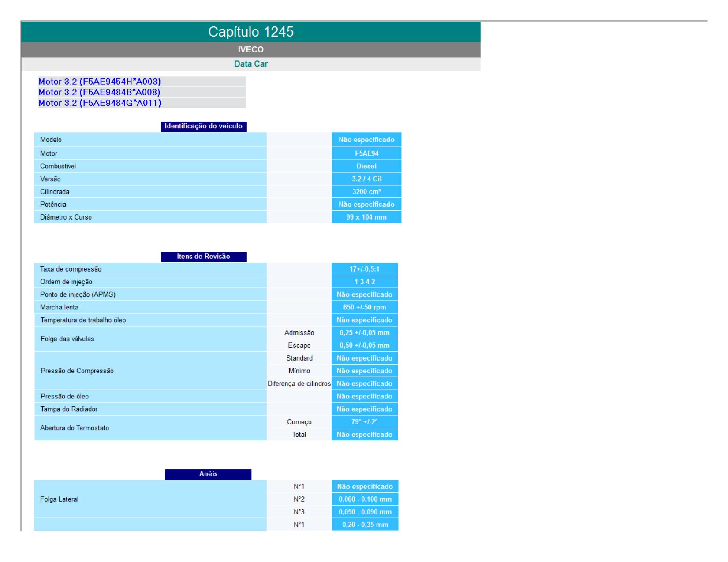Select the '0,50 +/-0,05 mm' exhaust clearance

coord(365,346)
